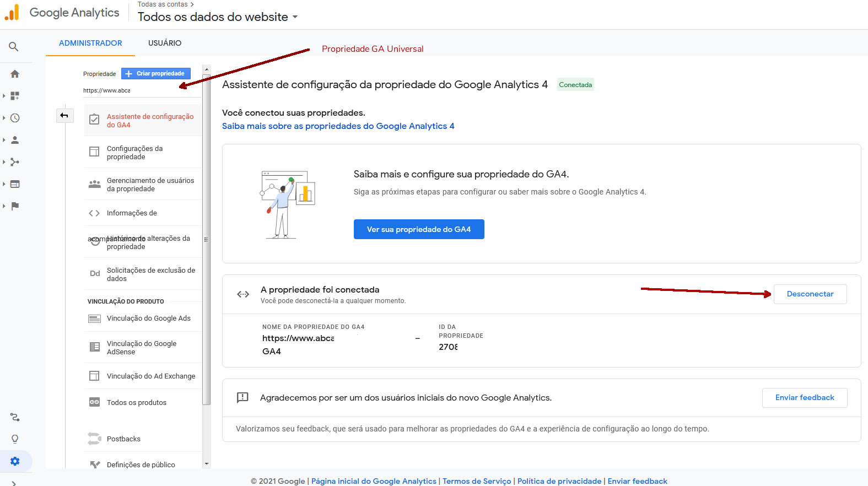Click the property column scrollbar down arrow
The height and width of the screenshot is (486, 868).
coord(207,464)
